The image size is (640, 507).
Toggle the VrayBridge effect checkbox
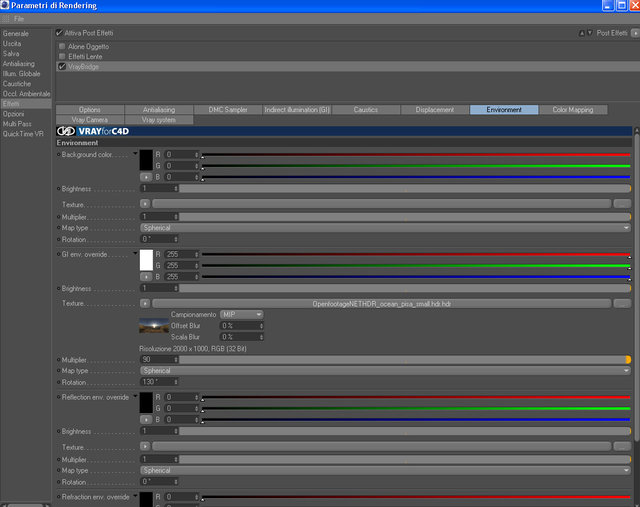[62, 66]
